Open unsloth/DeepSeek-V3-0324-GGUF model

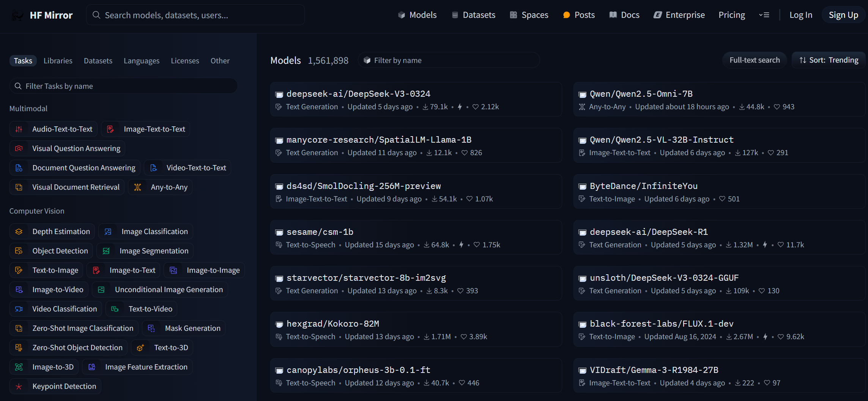(x=719, y=283)
